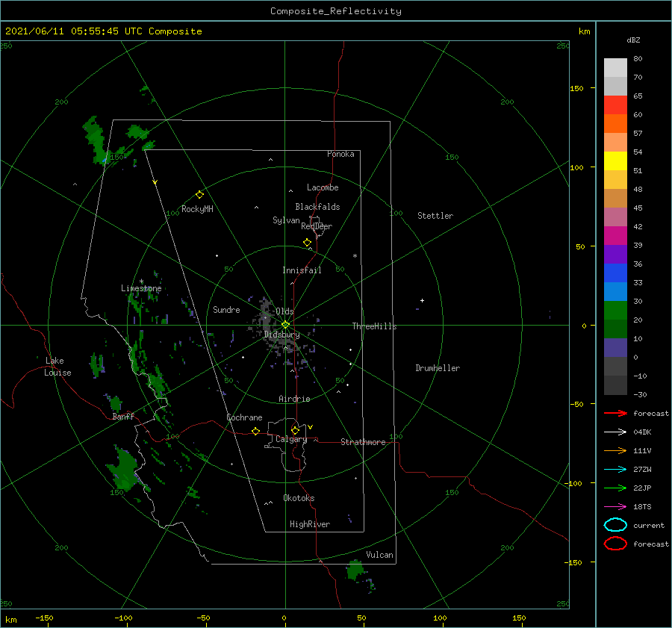
Task: Click the asterisk marker east of Innisfail
Action: point(355,256)
